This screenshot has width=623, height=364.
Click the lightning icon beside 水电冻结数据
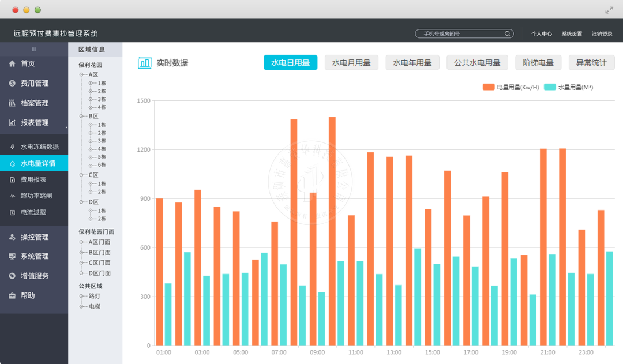tap(12, 147)
